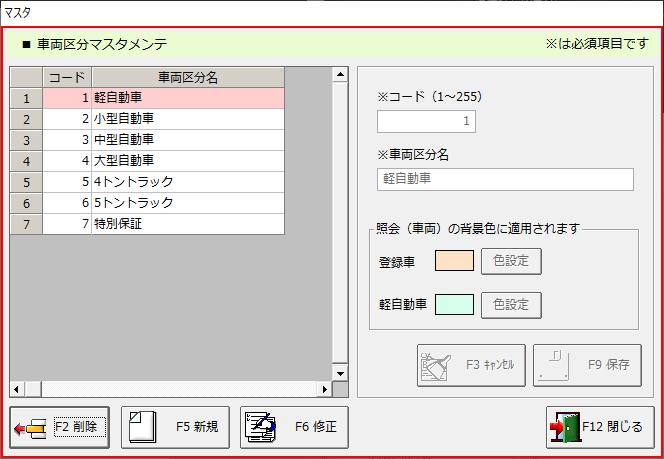Click the F6 修正 edit button
664x459 pixels.
294,427
